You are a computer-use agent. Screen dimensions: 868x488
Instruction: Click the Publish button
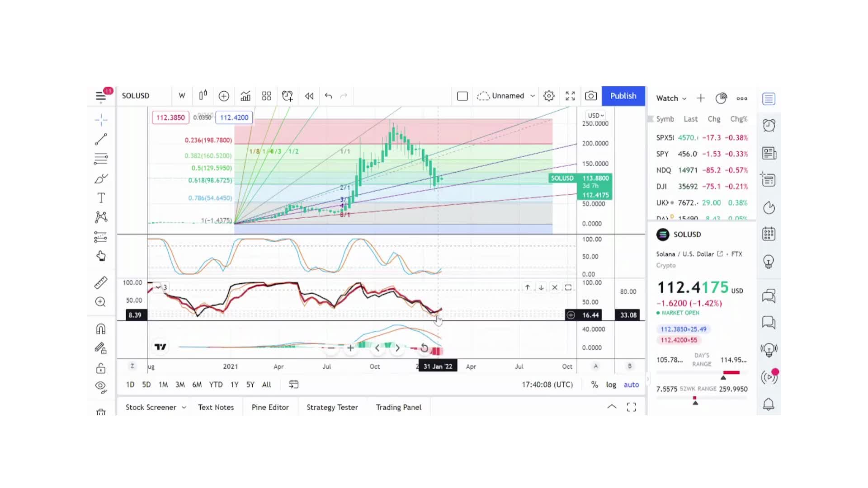click(623, 96)
